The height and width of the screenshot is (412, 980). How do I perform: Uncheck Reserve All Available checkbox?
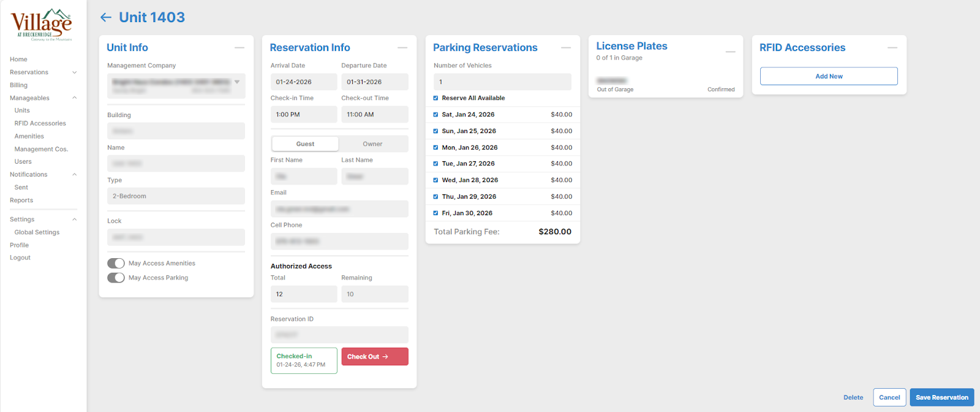click(x=435, y=98)
